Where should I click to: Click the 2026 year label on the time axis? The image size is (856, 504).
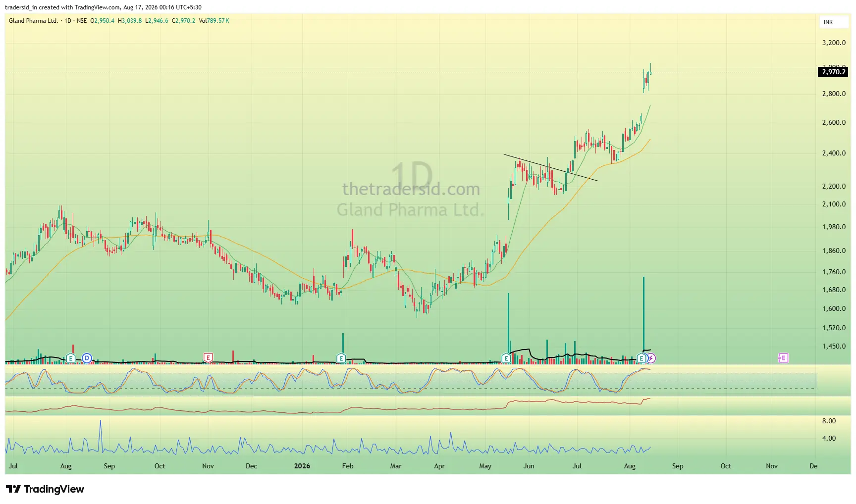(302, 466)
